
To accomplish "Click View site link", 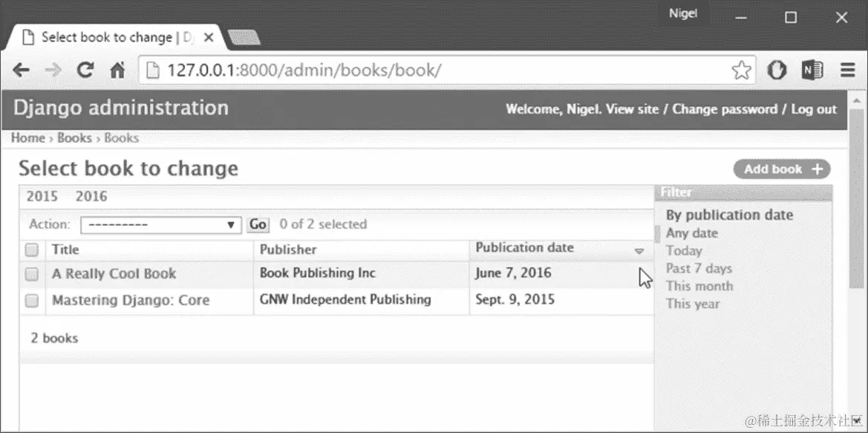I will point(632,109).
